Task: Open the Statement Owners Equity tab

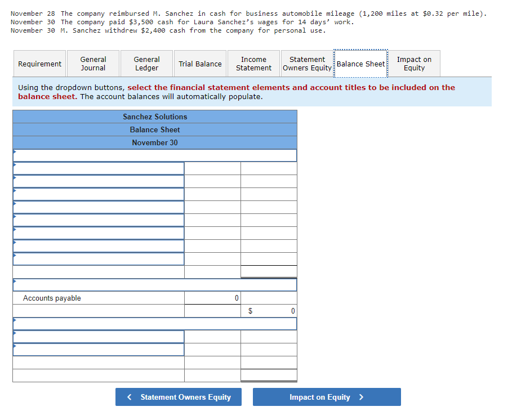Action: tap(307, 64)
